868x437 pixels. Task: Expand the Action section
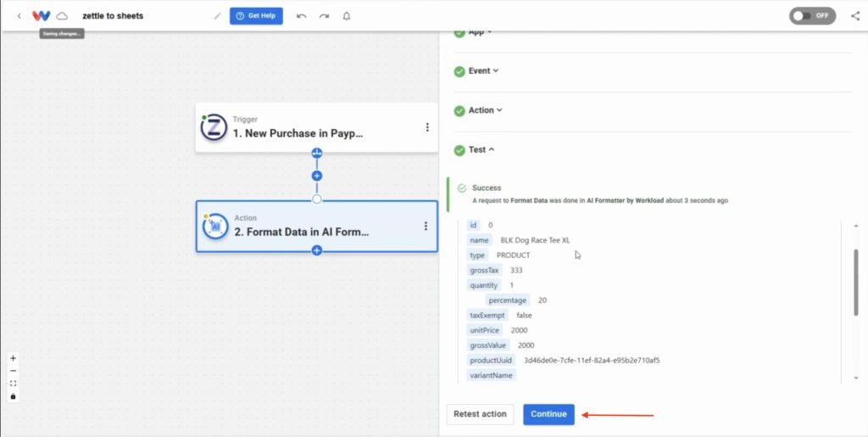[485, 110]
